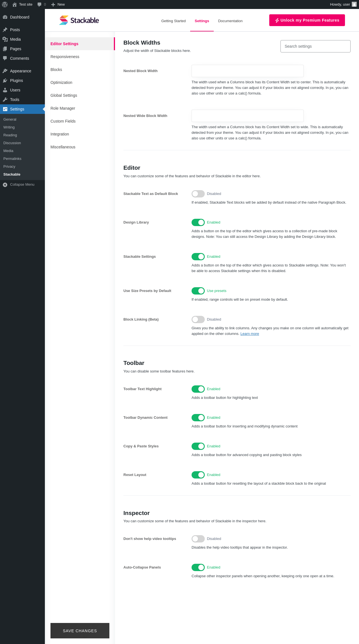Screen dimensions: 359x644
Task: Open the Howdy user account menu
Action: [343, 4]
